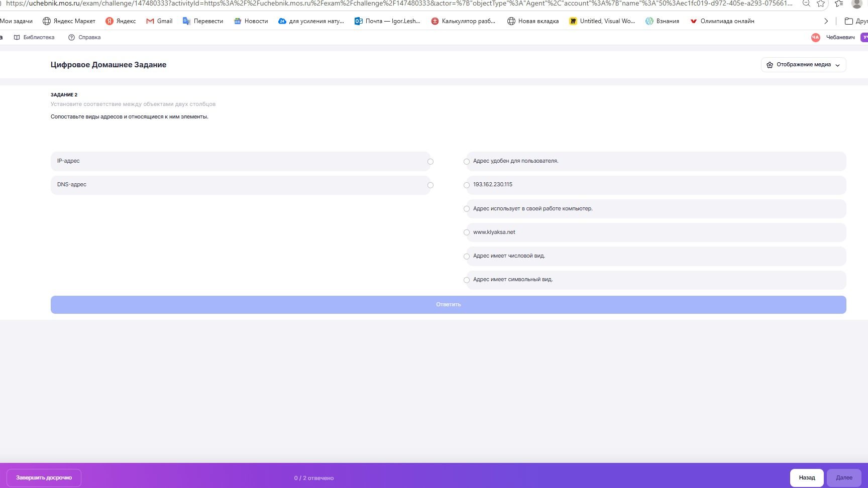
Task: Open the browser profile avatar
Action: 857,4
